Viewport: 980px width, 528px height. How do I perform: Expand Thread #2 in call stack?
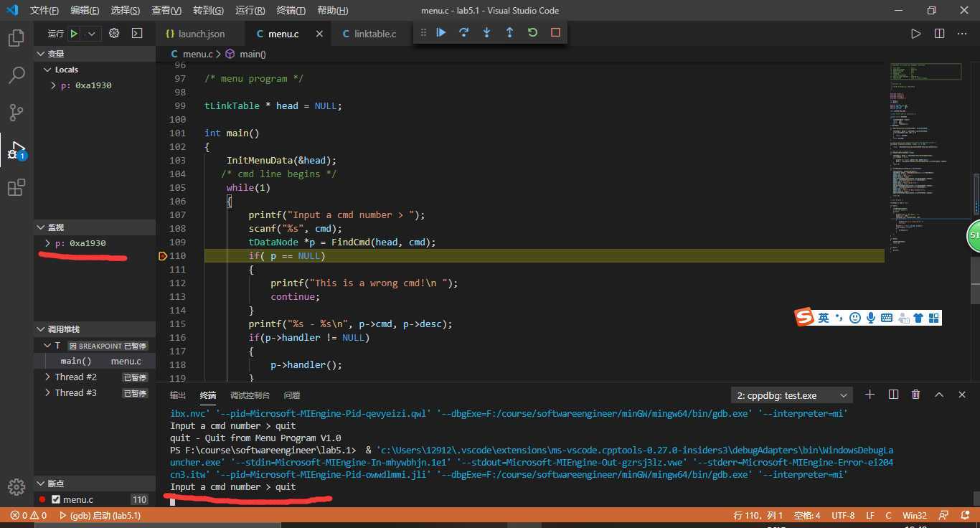coord(47,377)
